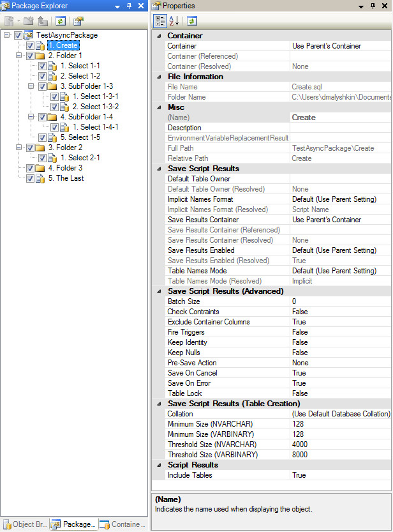Click the script icon of 5. The Last
The image size is (393, 532).
pos(40,178)
